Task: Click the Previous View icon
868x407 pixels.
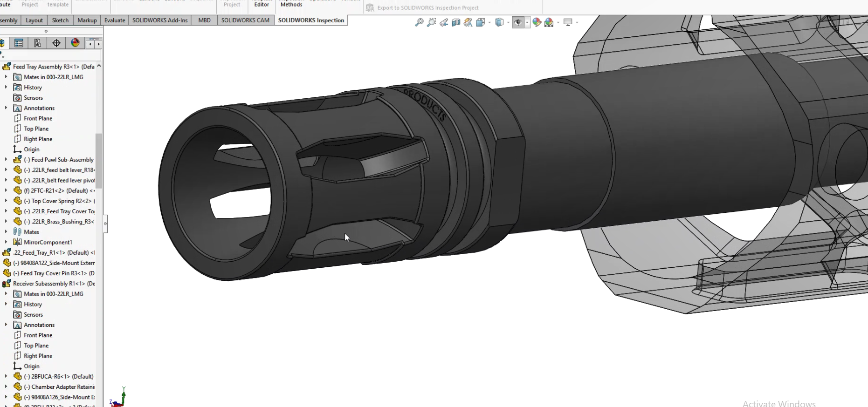Action: [443, 22]
